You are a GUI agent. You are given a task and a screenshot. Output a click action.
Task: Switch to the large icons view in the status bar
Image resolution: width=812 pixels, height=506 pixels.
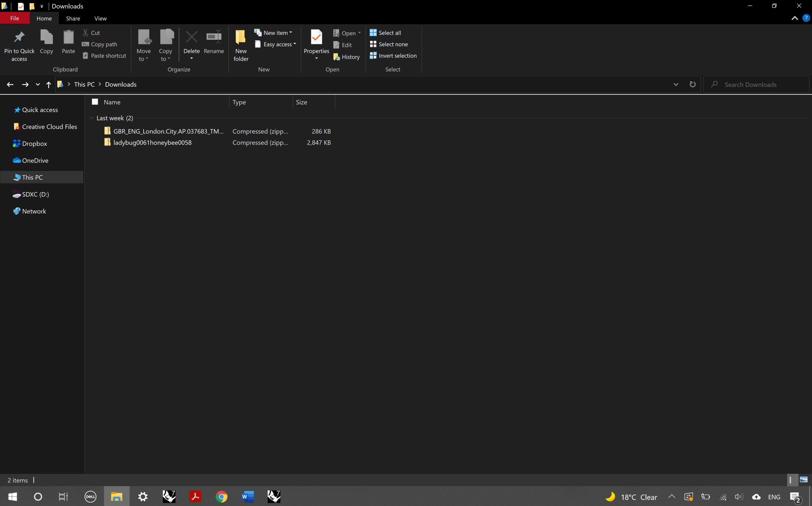(803, 480)
